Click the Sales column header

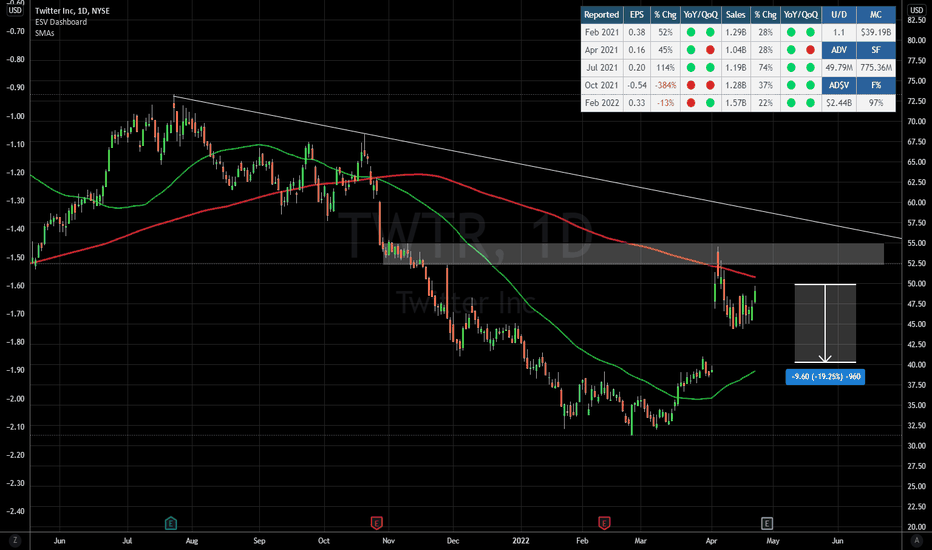(x=735, y=15)
